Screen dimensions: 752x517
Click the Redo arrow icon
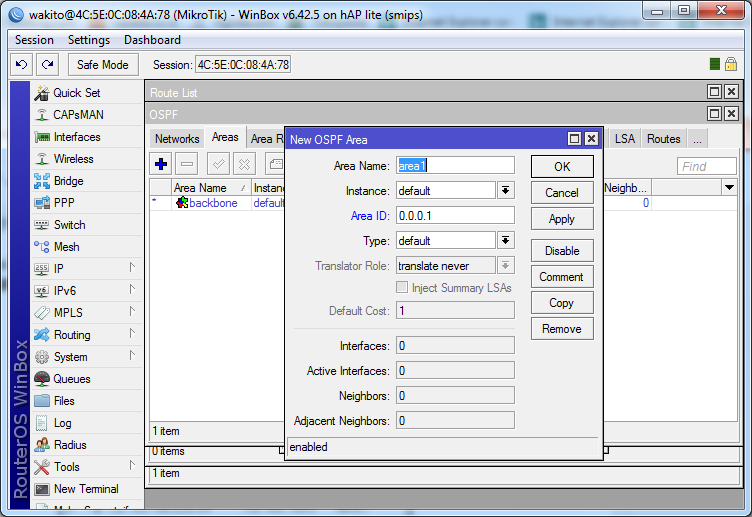click(47, 64)
